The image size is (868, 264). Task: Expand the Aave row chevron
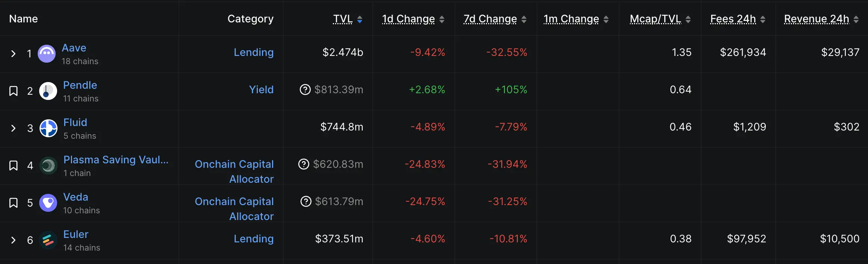pos(13,54)
